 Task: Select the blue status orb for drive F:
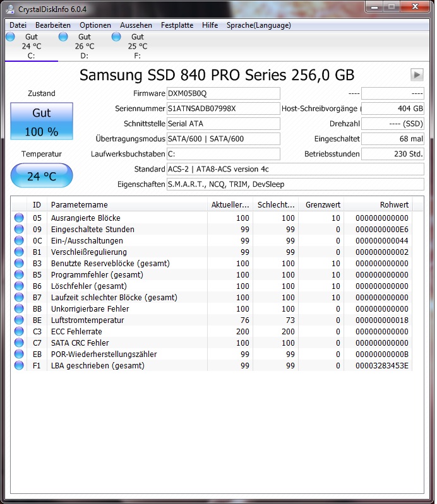116,37
